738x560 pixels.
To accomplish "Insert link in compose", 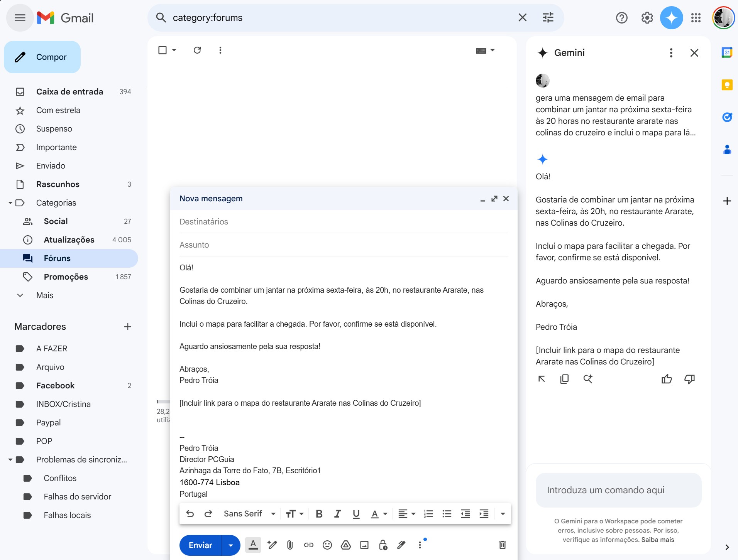I will 308,545.
